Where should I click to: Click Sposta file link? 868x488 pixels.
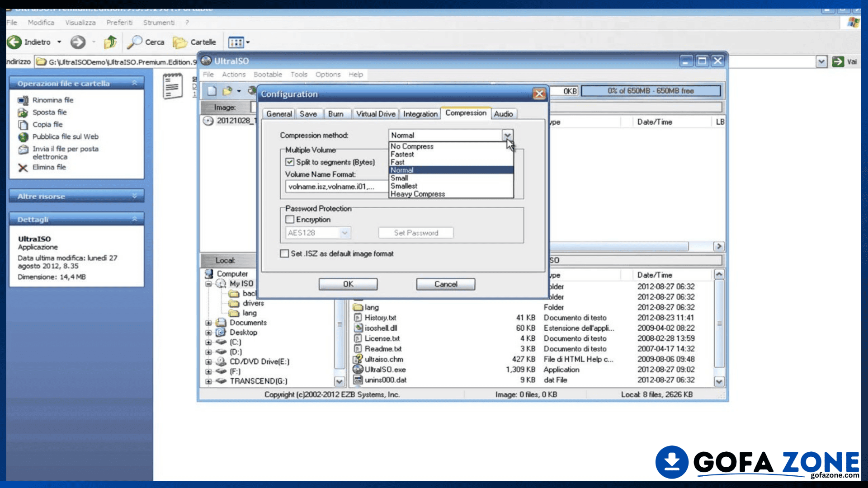(x=49, y=112)
